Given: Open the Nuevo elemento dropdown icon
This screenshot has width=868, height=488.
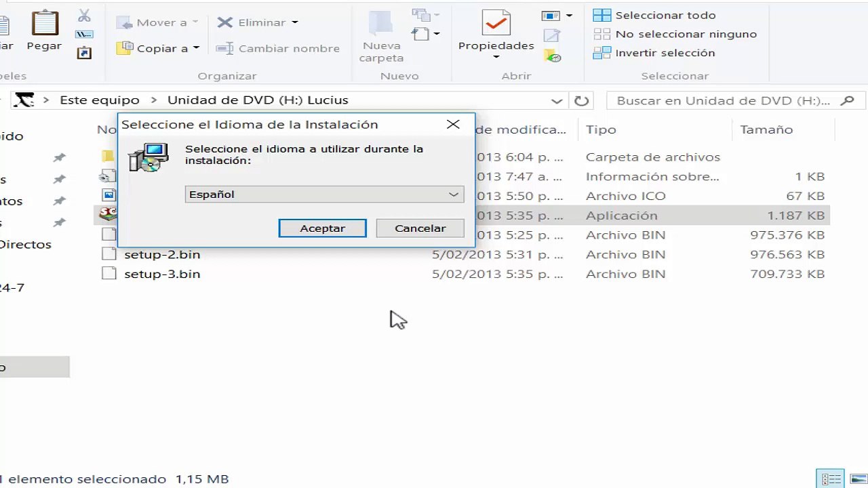Looking at the screenshot, I should tap(426, 14).
